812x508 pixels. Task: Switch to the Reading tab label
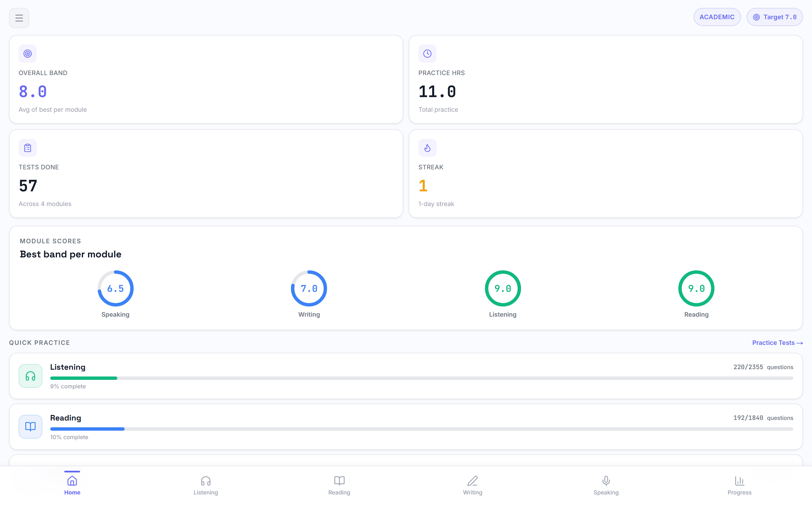coord(339,492)
